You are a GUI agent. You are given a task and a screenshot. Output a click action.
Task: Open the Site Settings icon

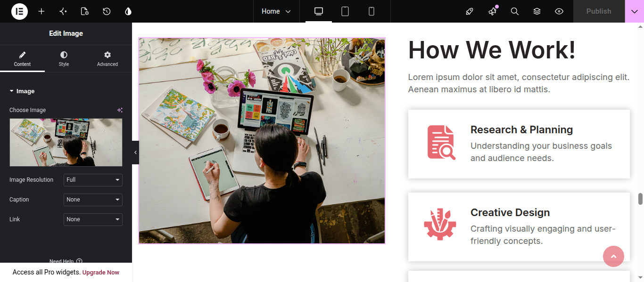[x=63, y=11]
